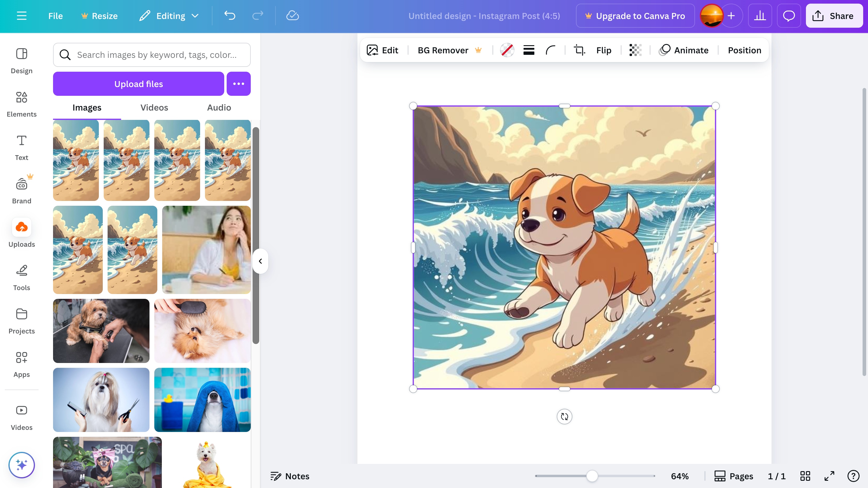This screenshot has width=868, height=488.
Task: Click the undo arrow
Action: 230,16
